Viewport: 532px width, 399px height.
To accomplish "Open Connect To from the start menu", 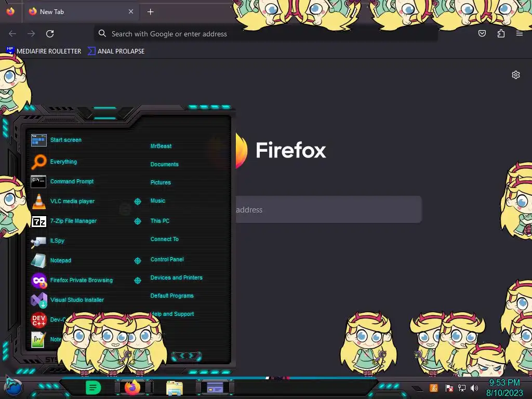I will 165,239.
